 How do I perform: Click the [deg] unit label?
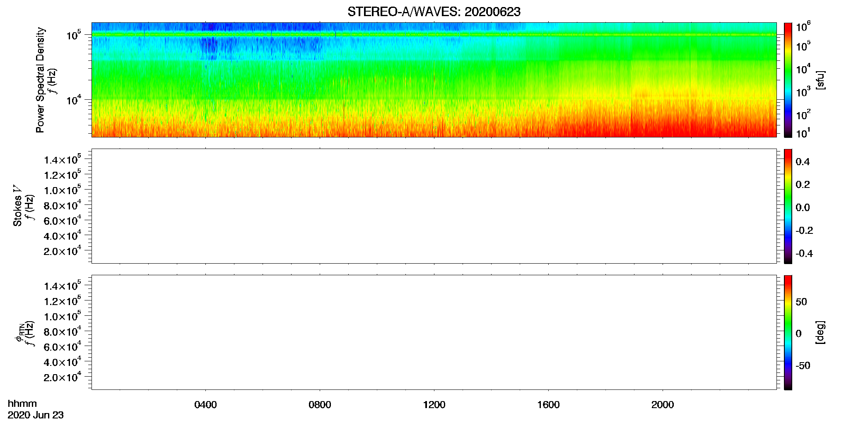pos(820,332)
